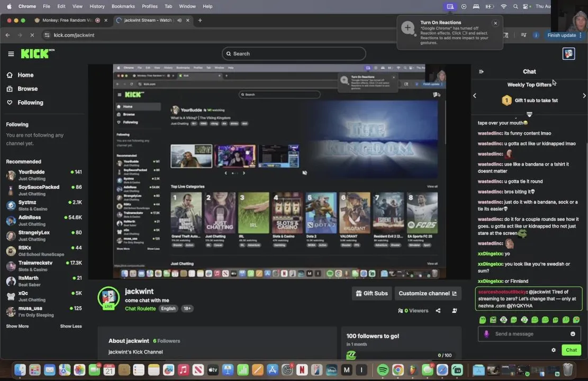Open SoySaucePacked recommended channel

tap(44, 190)
